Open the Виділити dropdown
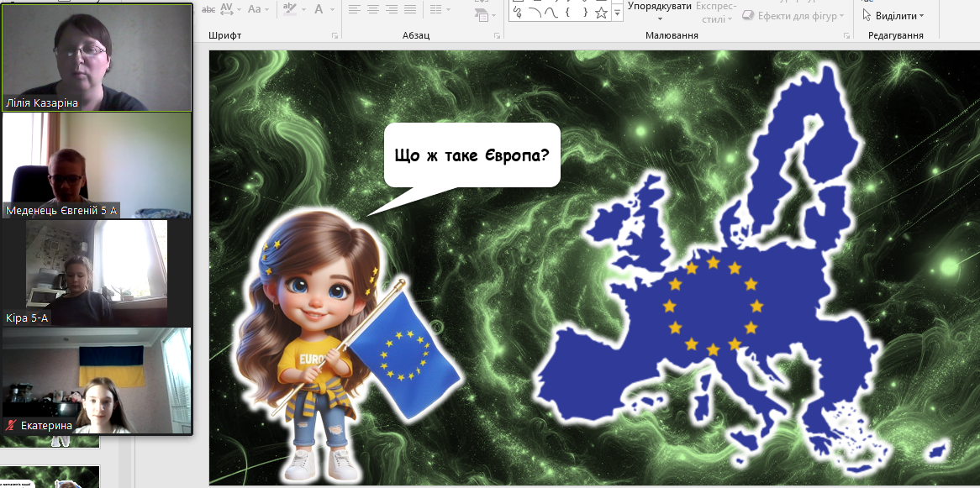Viewport: 980px width, 488px height. 898,16
